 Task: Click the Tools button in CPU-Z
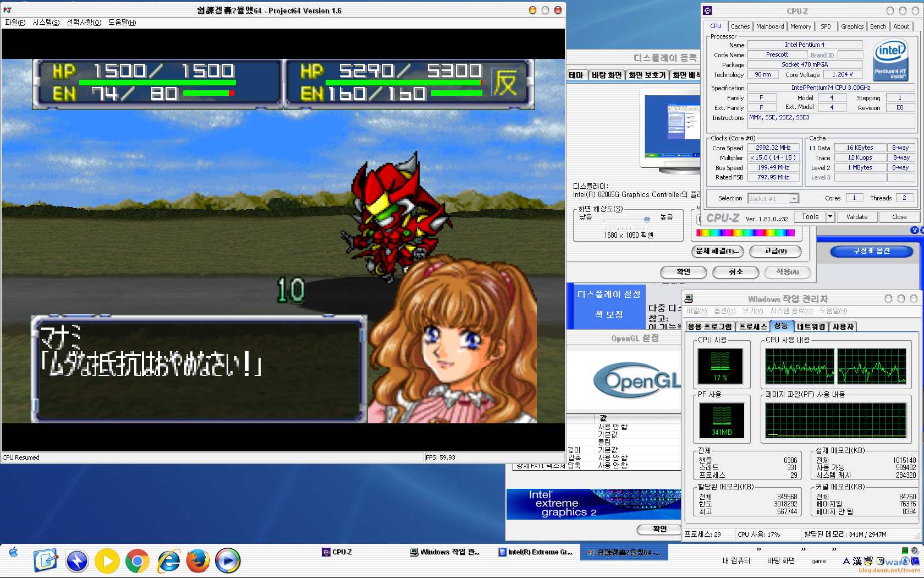810,217
